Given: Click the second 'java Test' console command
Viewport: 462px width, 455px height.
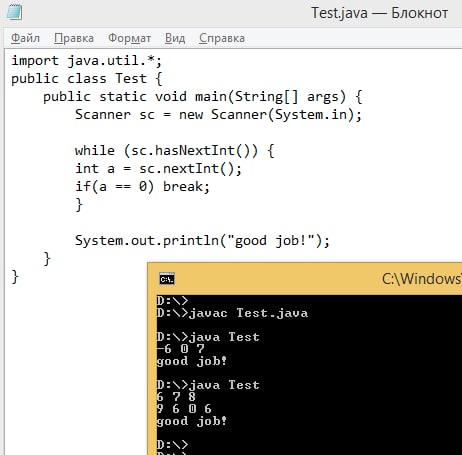Looking at the screenshot, I should coord(208,385).
